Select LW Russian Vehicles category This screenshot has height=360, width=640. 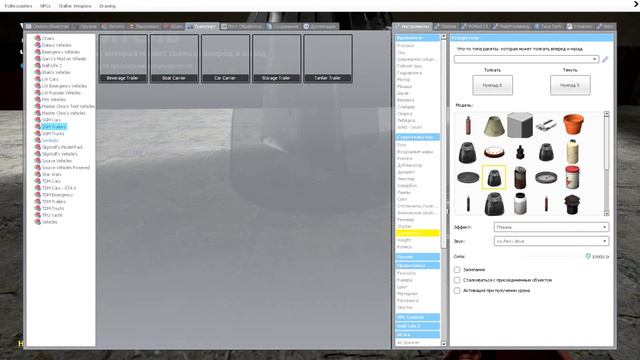pos(61,93)
